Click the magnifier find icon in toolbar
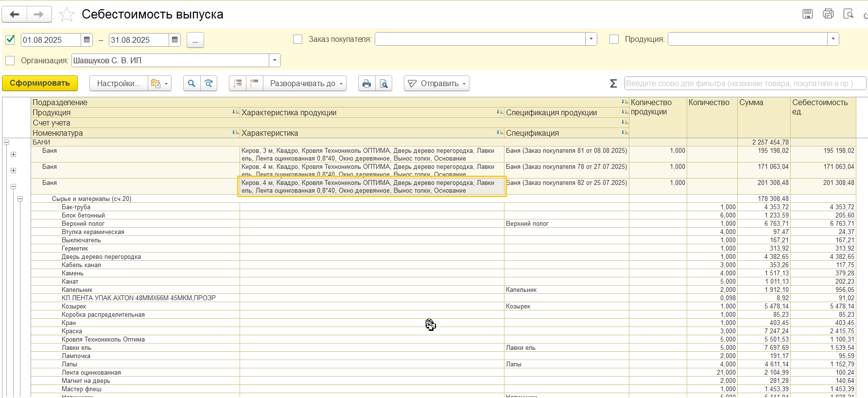 [x=191, y=84]
